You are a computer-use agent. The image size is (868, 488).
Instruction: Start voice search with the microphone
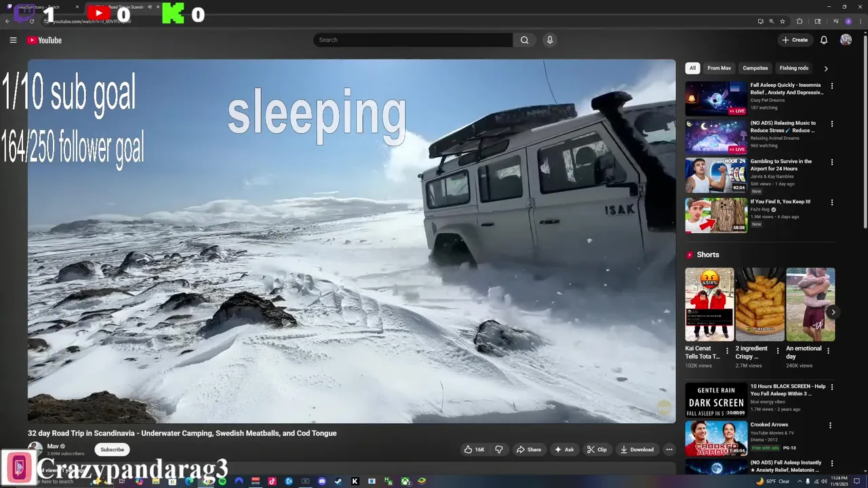550,40
